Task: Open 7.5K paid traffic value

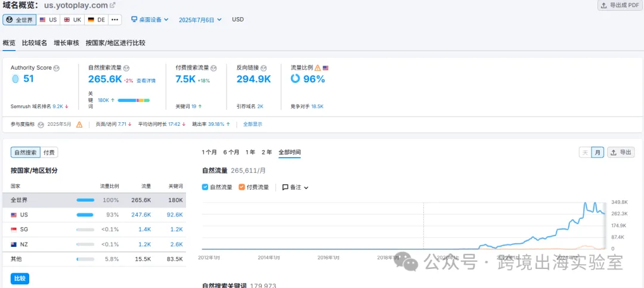Action: (x=185, y=79)
